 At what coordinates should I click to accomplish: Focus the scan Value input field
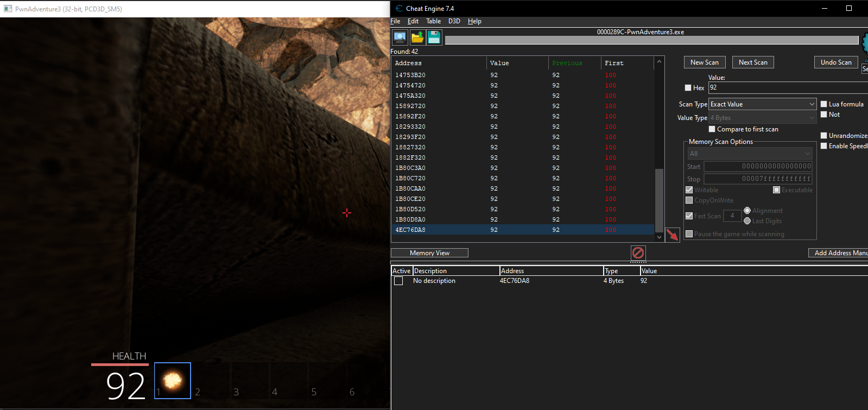(788, 87)
